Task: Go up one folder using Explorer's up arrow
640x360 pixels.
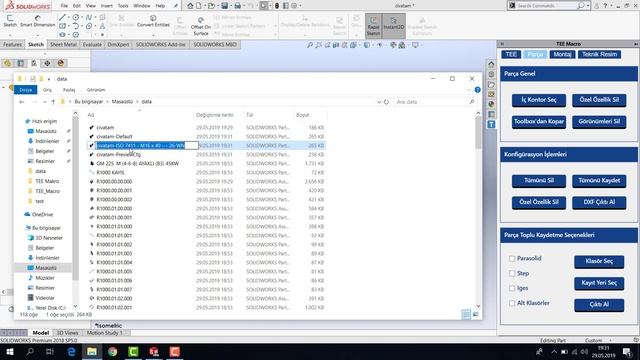Action: 53,102
